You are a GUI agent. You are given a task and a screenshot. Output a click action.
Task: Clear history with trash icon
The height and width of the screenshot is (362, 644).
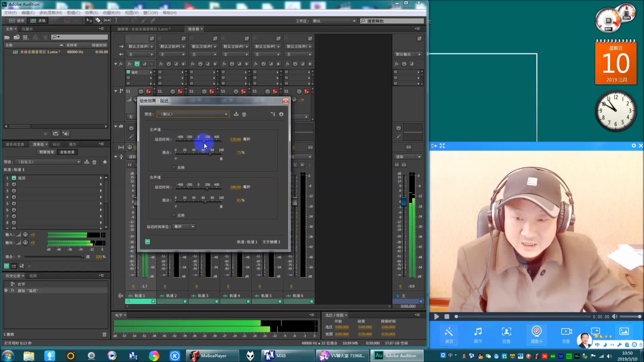(104, 334)
